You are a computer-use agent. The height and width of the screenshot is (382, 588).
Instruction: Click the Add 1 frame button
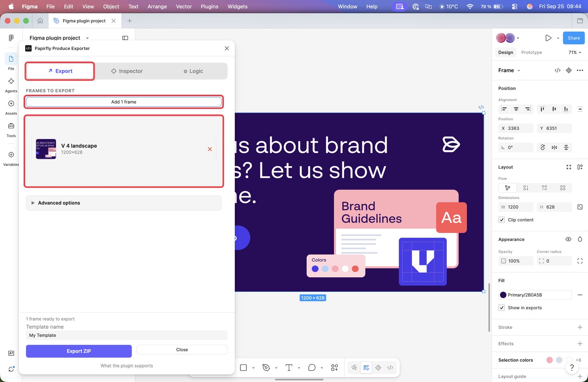point(124,102)
